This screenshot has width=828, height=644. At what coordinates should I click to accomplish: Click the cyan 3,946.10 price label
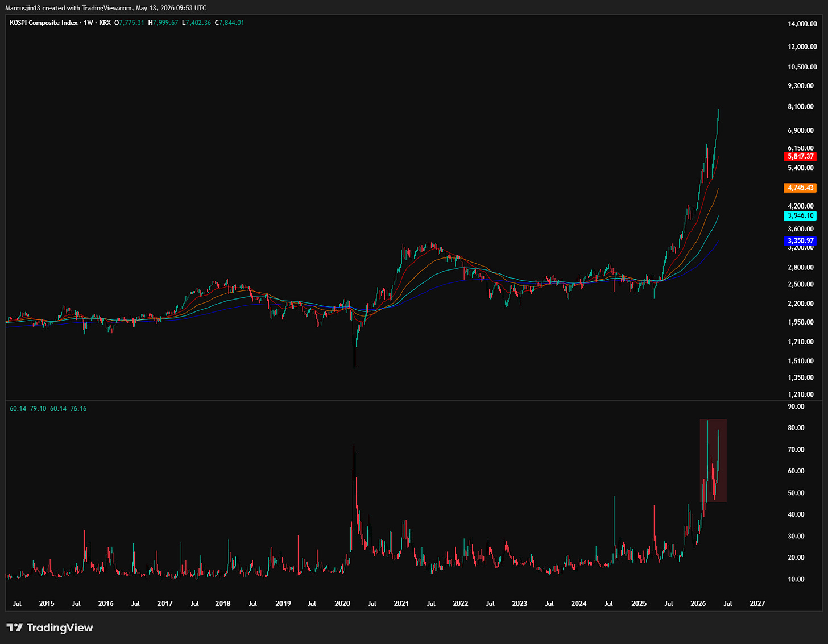tap(800, 215)
